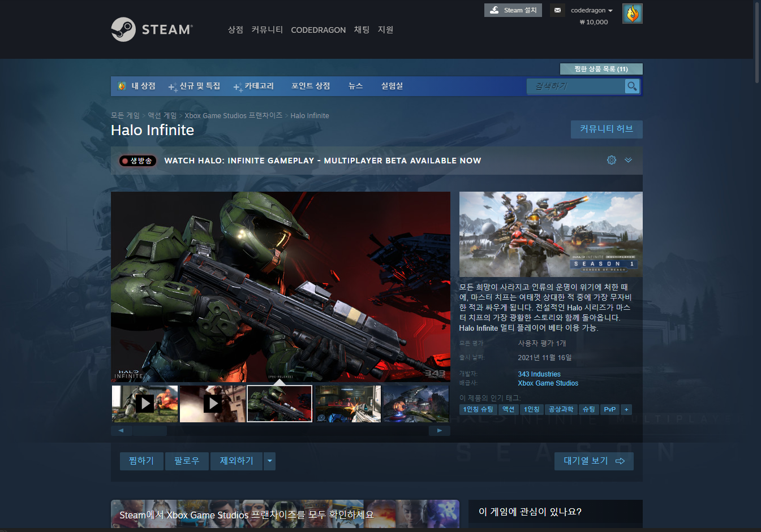The height and width of the screenshot is (532, 761).
Task: Click the 생방송 live broadcast badge
Action: click(x=137, y=161)
